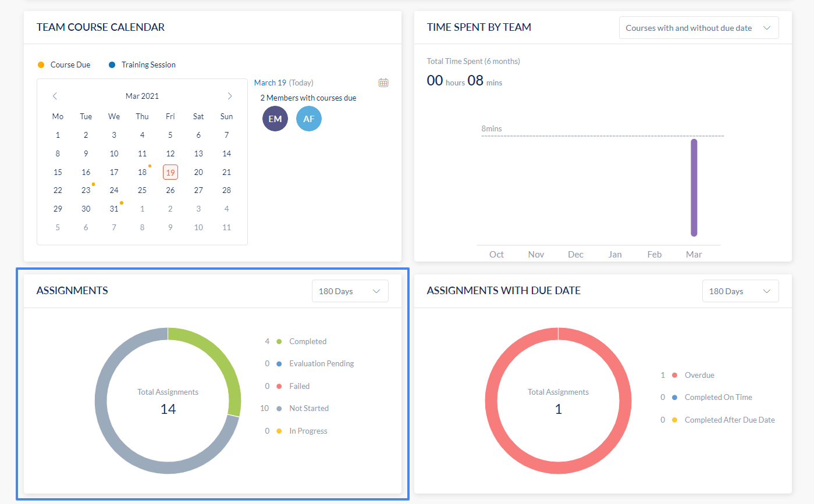Viewport: 814px width, 504px height.
Task: Go to next month in calendar
Action: click(230, 96)
